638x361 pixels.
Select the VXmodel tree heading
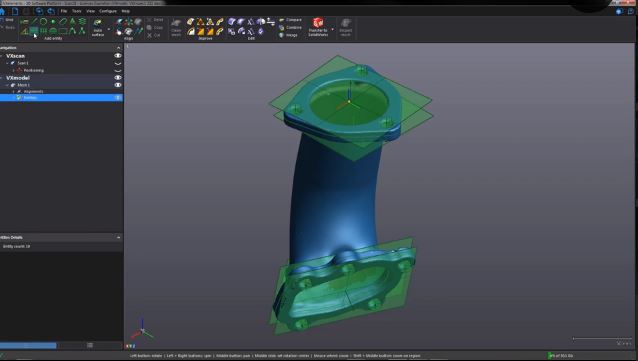pyautogui.click(x=18, y=77)
